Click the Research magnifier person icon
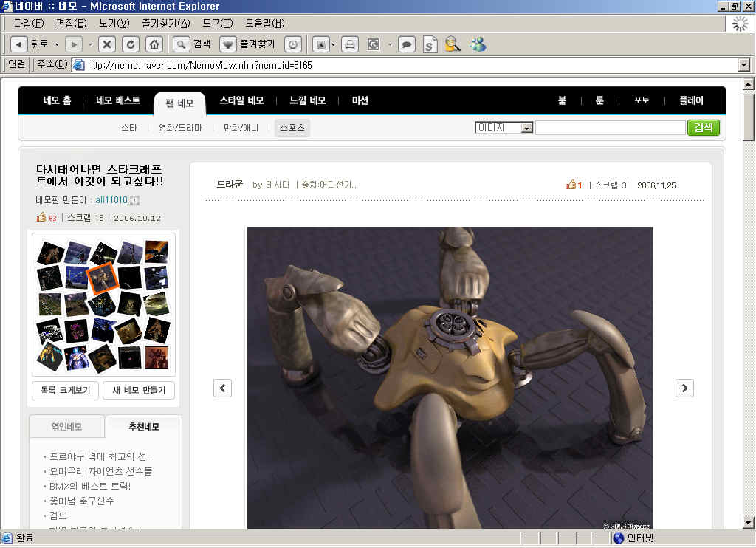Screen dimensions: 756x548 [x=453, y=44]
